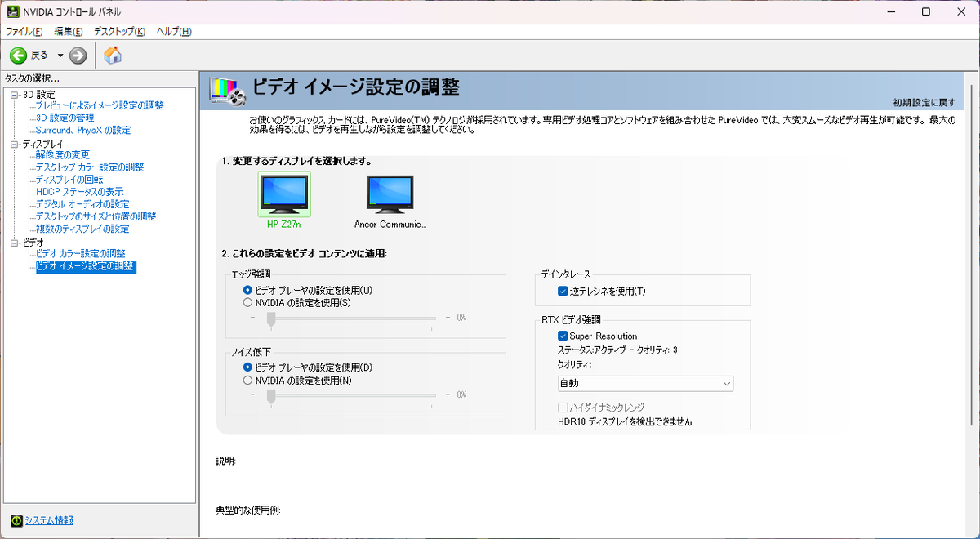
Task: Click 初期設定に戻す link
Action: (924, 102)
